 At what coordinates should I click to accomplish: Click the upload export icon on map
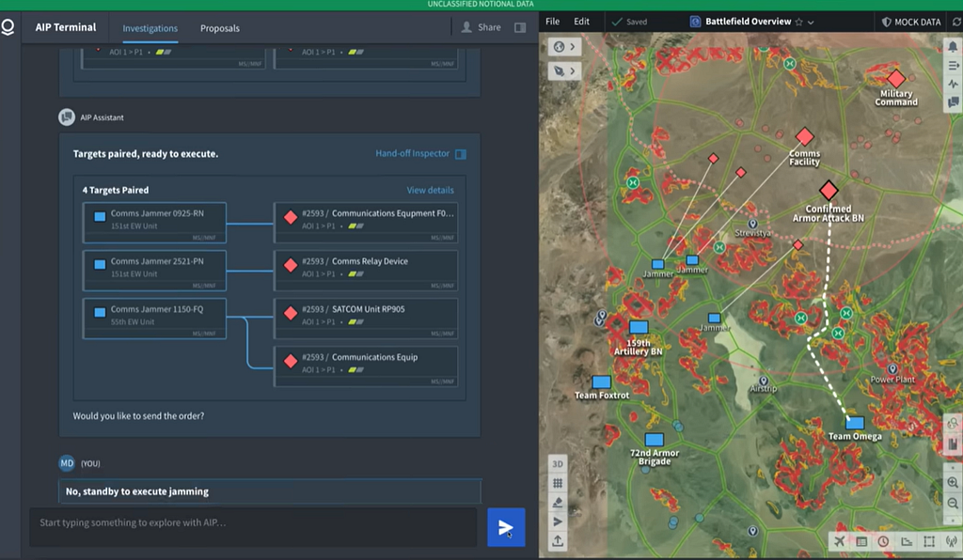pos(557,541)
